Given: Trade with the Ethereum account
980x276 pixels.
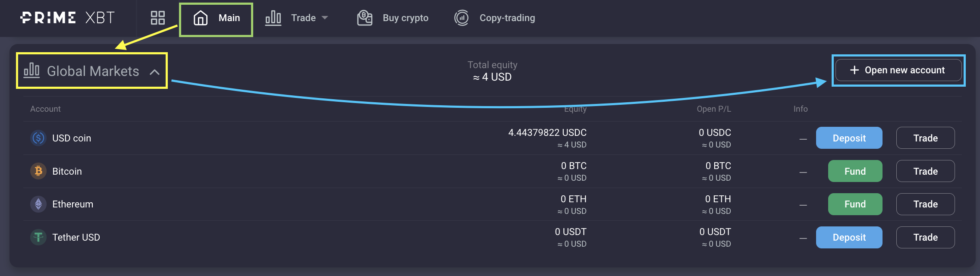Looking at the screenshot, I should [925, 204].
